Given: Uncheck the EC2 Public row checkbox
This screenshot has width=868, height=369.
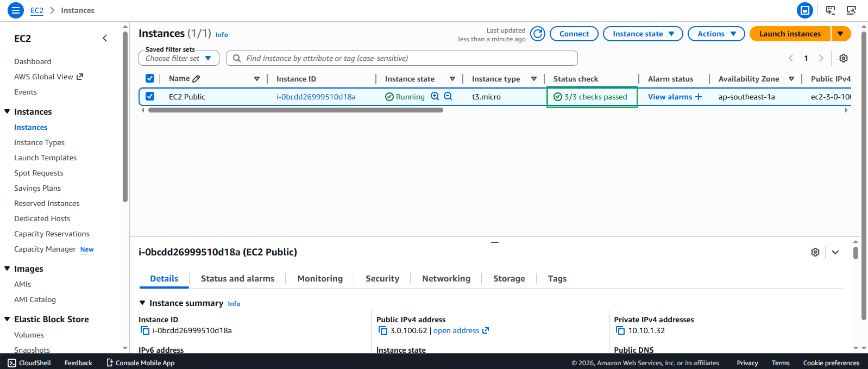Looking at the screenshot, I should tap(150, 96).
